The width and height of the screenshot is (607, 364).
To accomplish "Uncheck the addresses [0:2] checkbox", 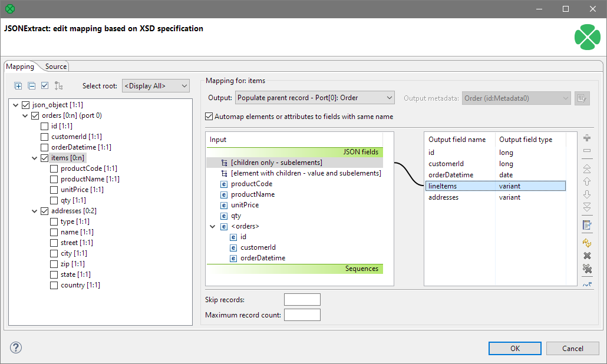I will 45,211.
